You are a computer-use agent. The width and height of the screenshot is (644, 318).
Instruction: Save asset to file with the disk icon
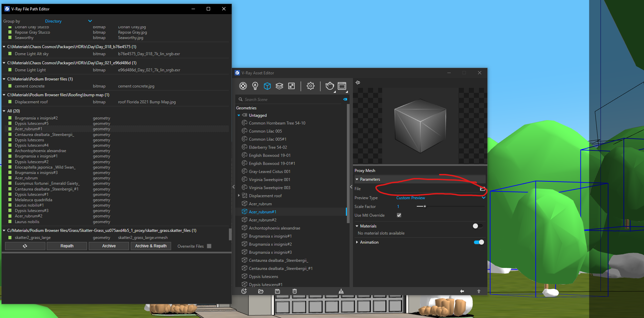[x=278, y=291]
